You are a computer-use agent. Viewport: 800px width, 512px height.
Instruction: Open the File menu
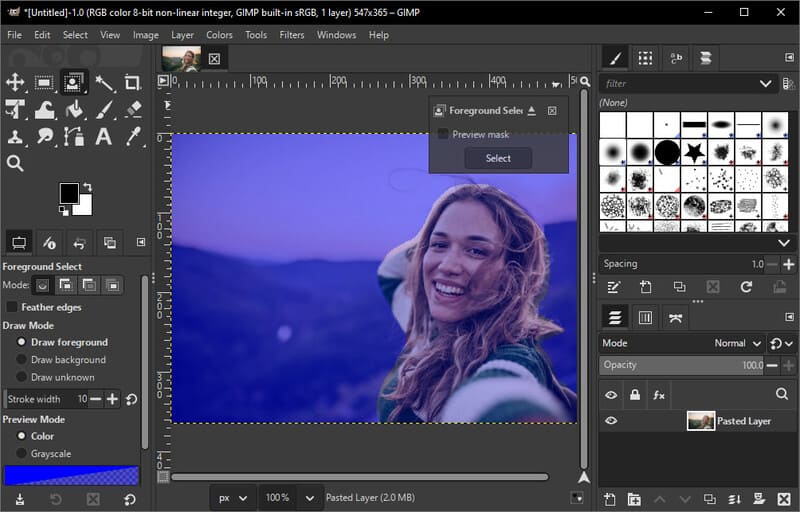(14, 35)
